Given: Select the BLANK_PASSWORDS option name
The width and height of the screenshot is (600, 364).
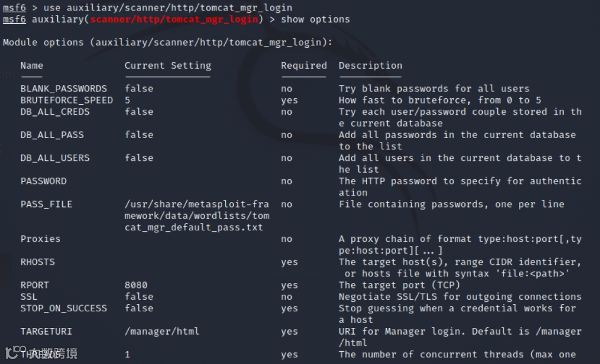Looking at the screenshot, I should pos(63,89).
